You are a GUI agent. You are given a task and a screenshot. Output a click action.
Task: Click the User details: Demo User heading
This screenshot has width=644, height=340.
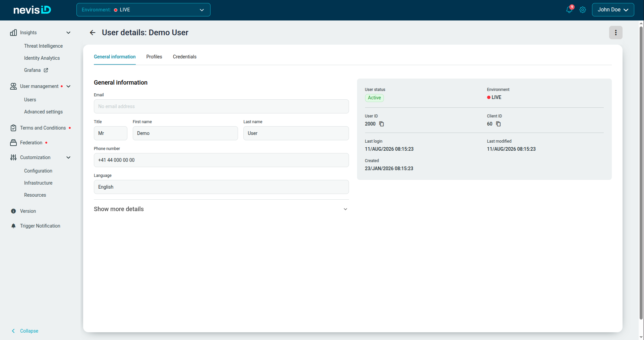(x=145, y=33)
